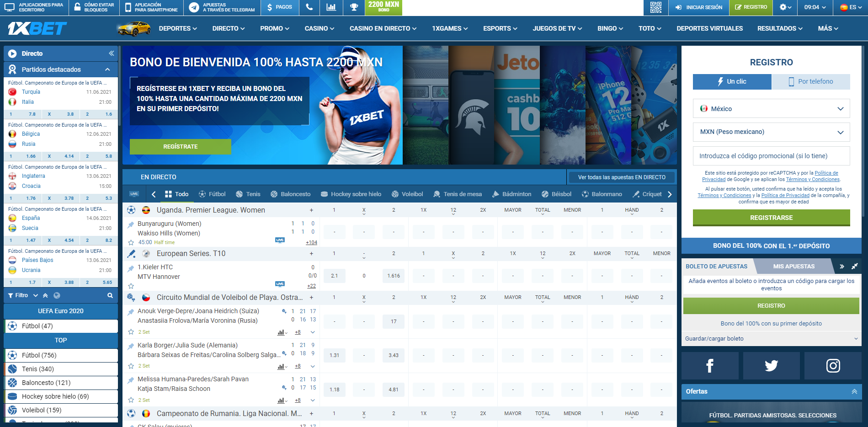This screenshot has height=427, width=868.
Task: Click INICIAR SESIÓN
Action: [x=699, y=7]
